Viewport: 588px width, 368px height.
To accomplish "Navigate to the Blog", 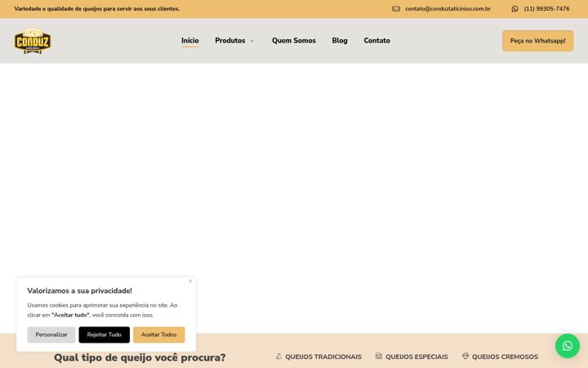I will click(x=340, y=41).
